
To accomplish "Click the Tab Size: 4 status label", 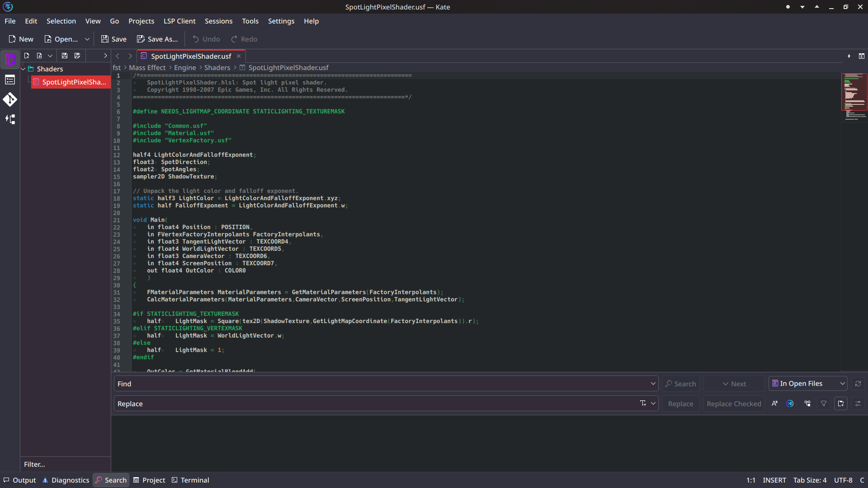I will click(809, 480).
